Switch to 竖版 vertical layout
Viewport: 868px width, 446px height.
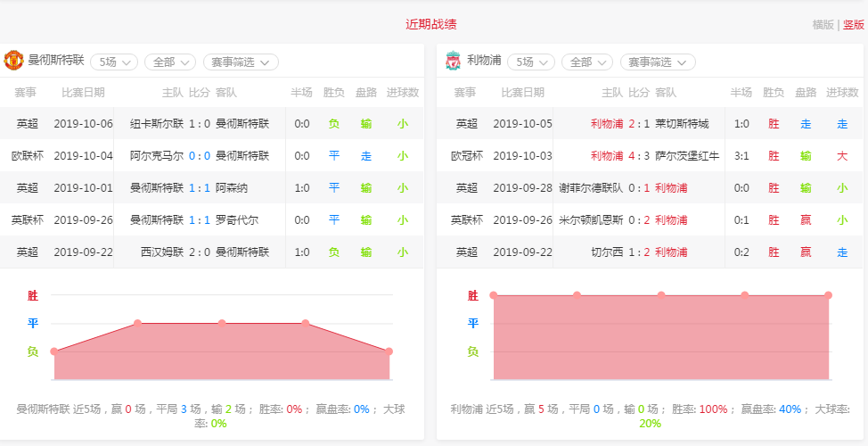[x=854, y=24]
